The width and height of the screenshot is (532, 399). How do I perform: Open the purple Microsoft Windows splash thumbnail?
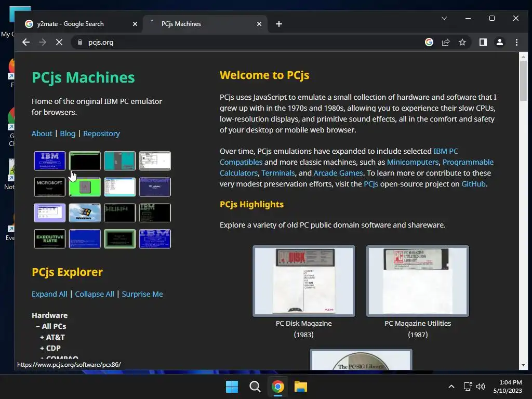(x=155, y=187)
